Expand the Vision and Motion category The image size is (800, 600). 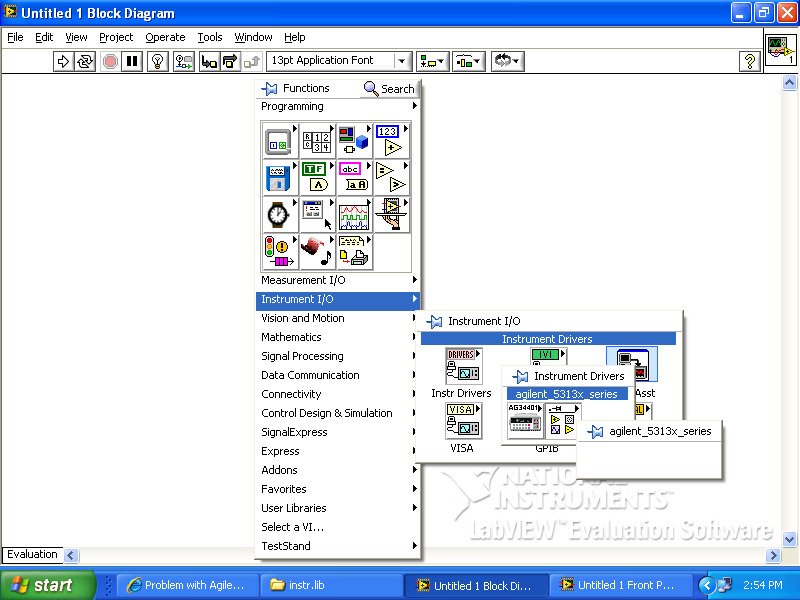click(338, 318)
